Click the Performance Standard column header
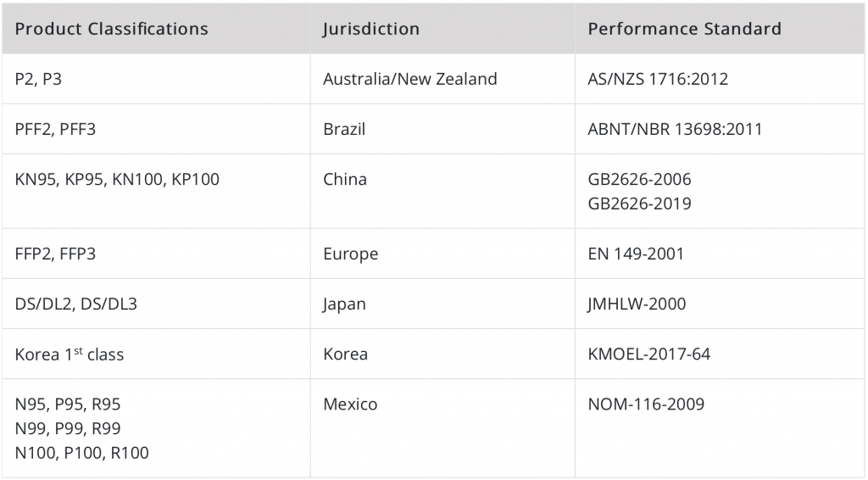The width and height of the screenshot is (868, 480). pos(684,29)
